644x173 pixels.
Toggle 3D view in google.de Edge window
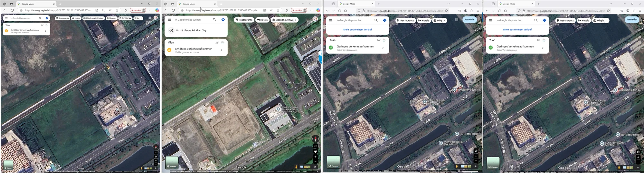coord(156,152)
